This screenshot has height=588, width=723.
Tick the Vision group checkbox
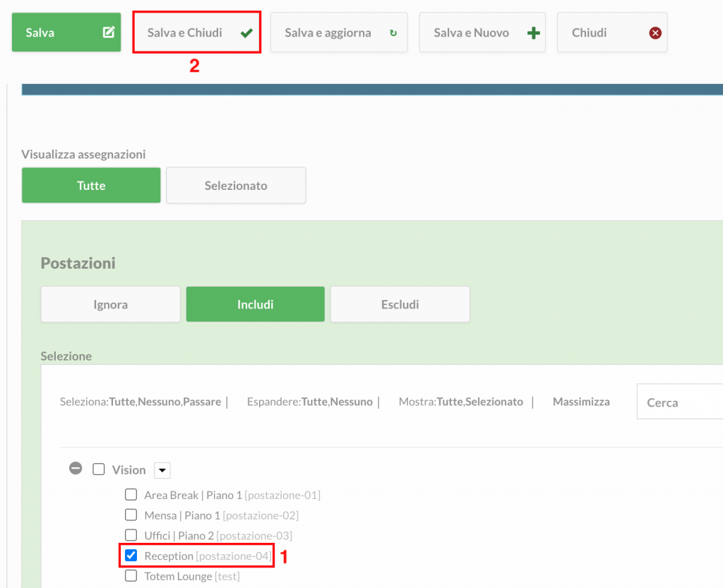pos(99,469)
